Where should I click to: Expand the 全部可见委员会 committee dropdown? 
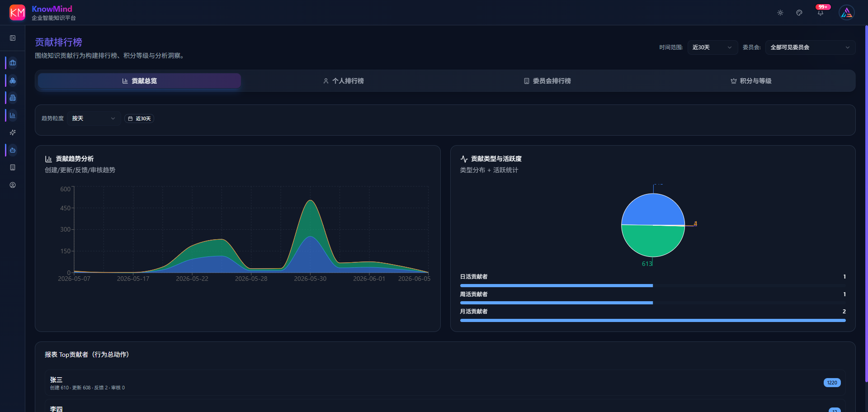(x=810, y=47)
